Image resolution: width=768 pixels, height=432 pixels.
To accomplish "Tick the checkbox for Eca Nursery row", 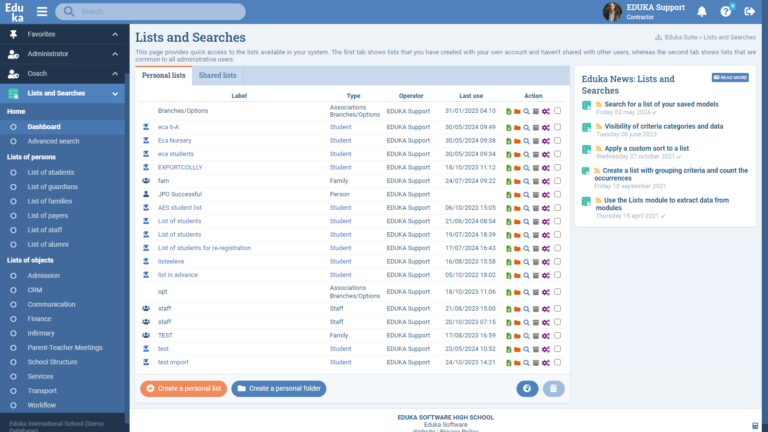I will point(557,140).
